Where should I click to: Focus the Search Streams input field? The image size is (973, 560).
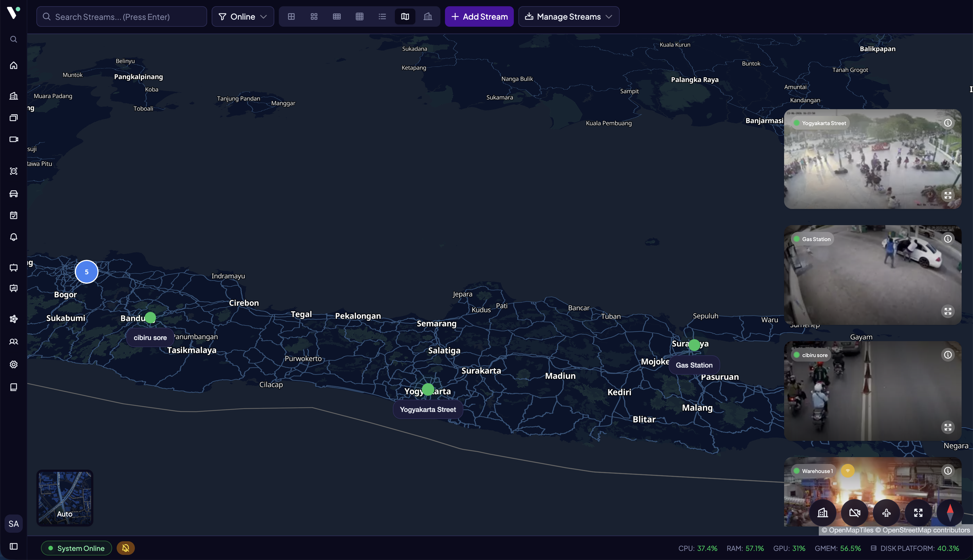(x=122, y=16)
